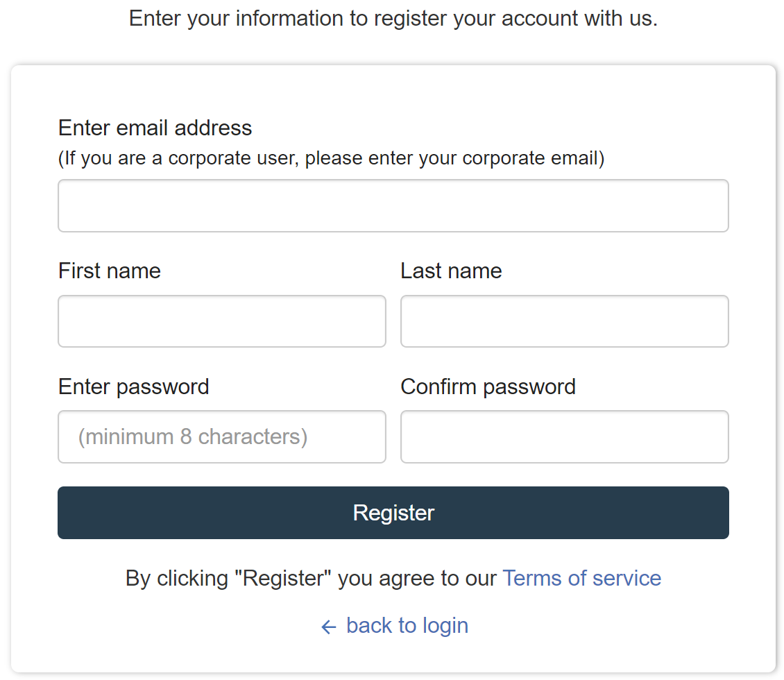Click into the First name text box
The image size is (784, 680).
(x=222, y=321)
